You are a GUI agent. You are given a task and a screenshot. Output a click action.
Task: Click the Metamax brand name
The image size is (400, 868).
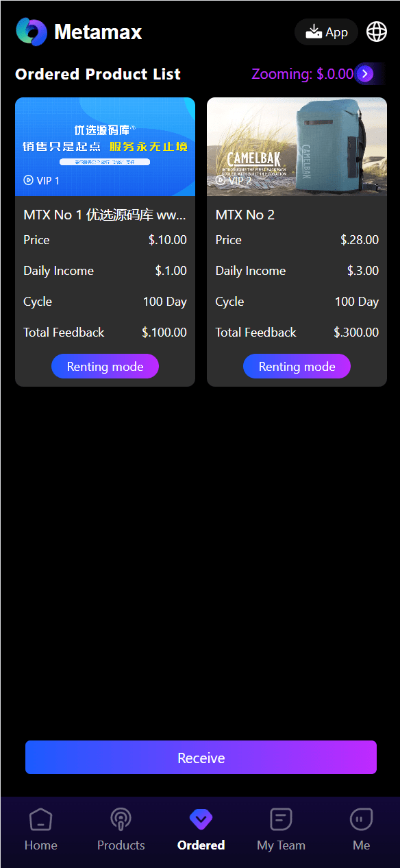(98, 32)
